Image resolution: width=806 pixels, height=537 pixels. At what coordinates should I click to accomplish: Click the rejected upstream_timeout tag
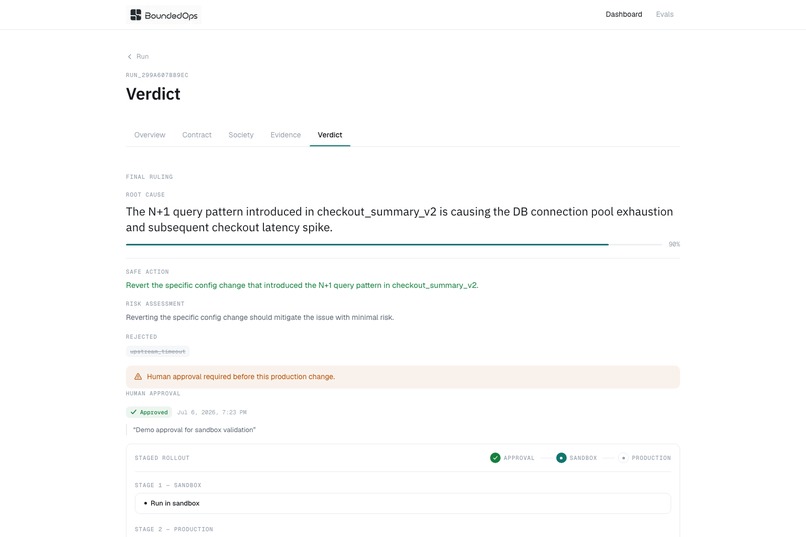[158, 351]
